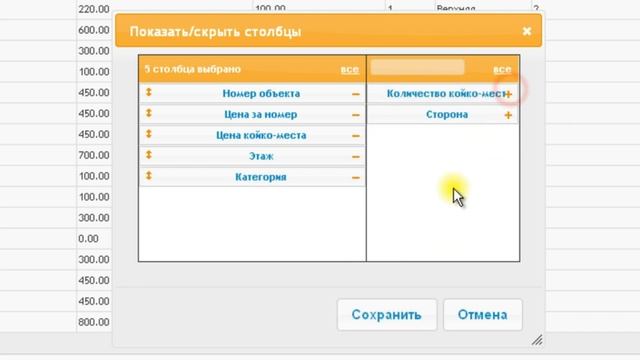The width and height of the screenshot is (640, 360).
Task: Select the "Сторона" list item
Action: click(x=443, y=114)
